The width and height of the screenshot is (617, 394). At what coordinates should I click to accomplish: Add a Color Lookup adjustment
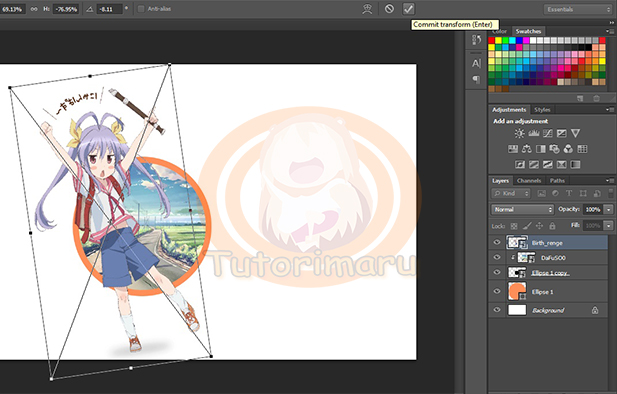point(582,149)
